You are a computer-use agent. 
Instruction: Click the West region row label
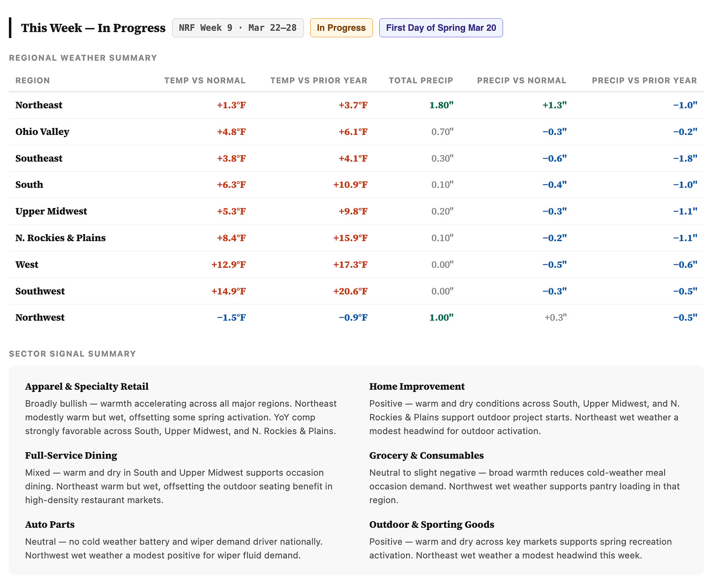point(27,265)
